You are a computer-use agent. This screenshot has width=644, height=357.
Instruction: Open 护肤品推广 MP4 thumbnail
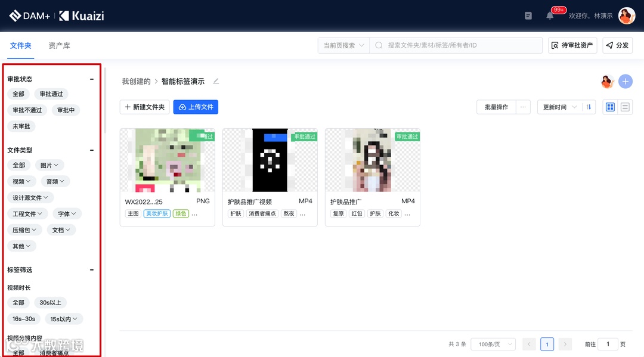point(373,160)
